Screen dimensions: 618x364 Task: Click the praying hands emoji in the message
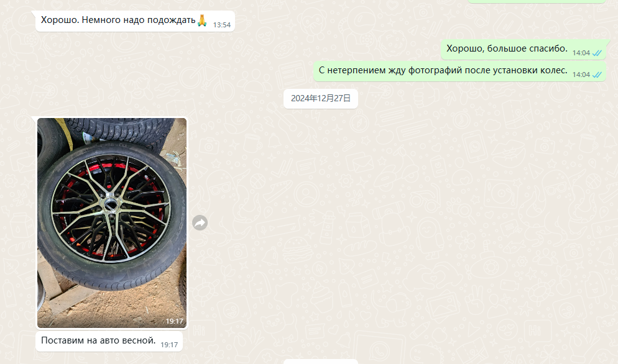point(202,20)
